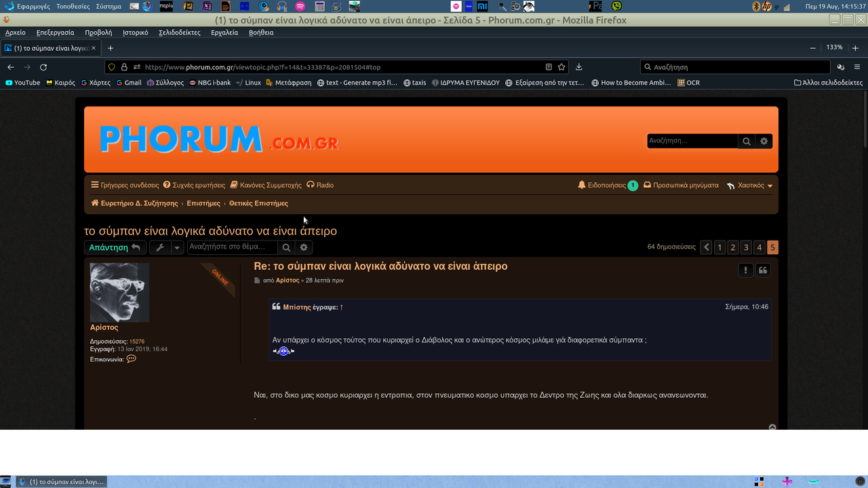Open a new browser tab

(x=111, y=48)
